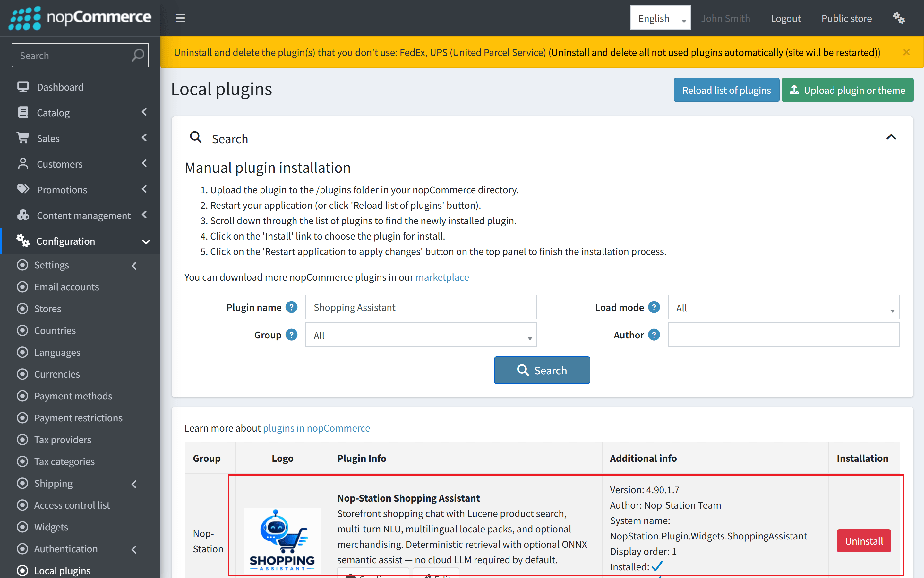The width and height of the screenshot is (924, 578).
Task: Click Logout in top bar
Action: [x=785, y=18]
